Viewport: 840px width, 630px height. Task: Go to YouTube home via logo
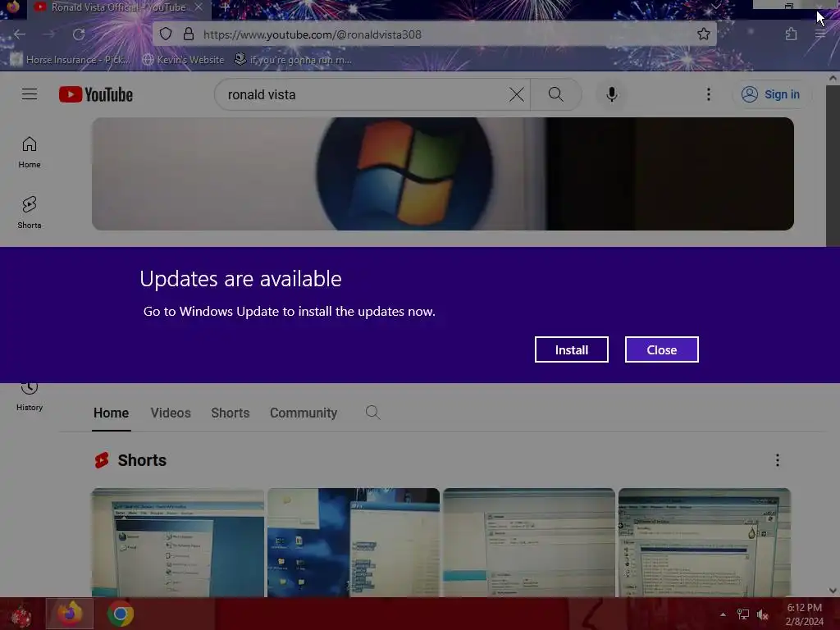click(96, 94)
